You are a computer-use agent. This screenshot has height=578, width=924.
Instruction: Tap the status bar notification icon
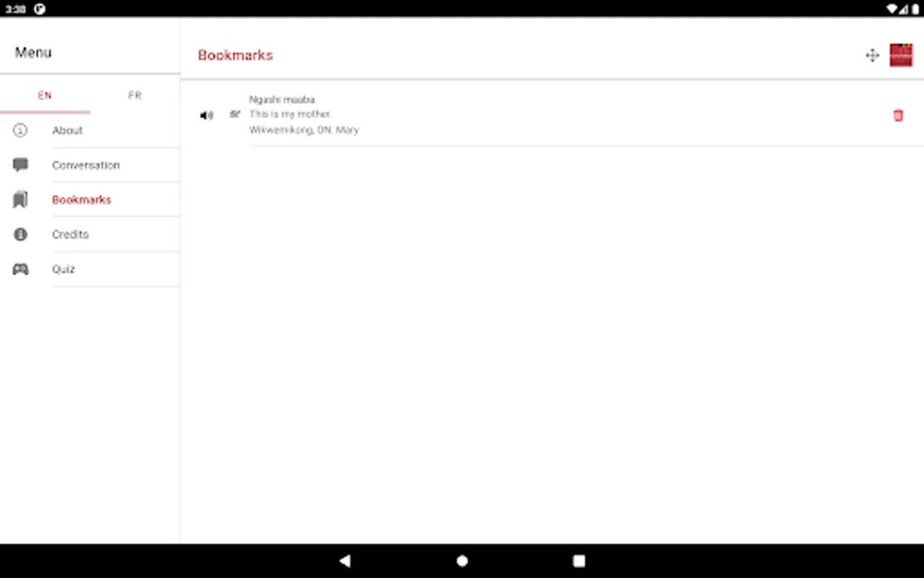[x=40, y=9]
